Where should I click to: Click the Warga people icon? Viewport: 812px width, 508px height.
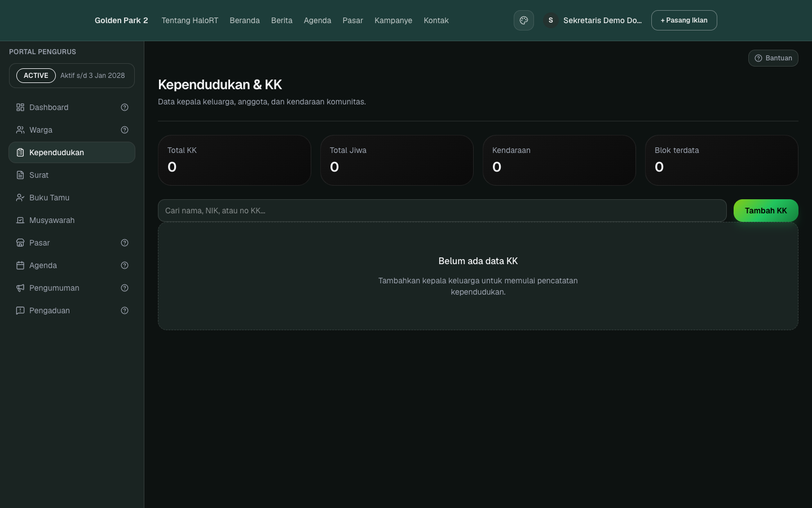coord(20,130)
